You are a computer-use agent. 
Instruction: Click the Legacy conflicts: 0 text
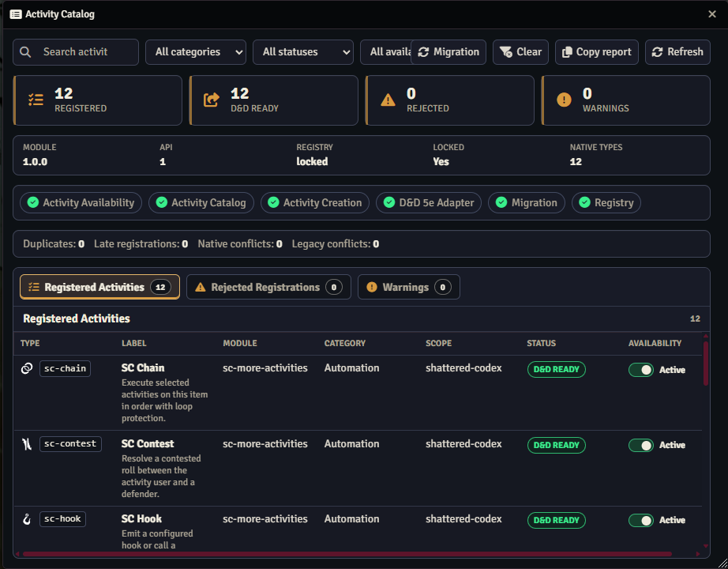[x=336, y=243]
